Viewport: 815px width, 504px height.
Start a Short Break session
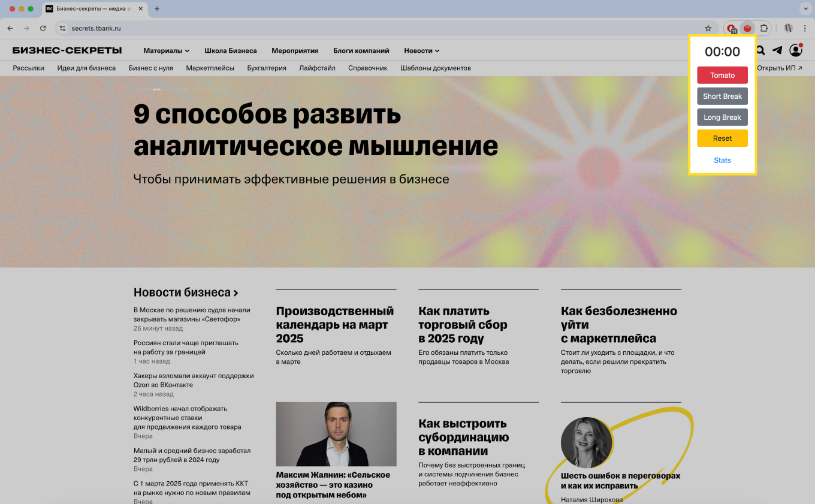722,96
